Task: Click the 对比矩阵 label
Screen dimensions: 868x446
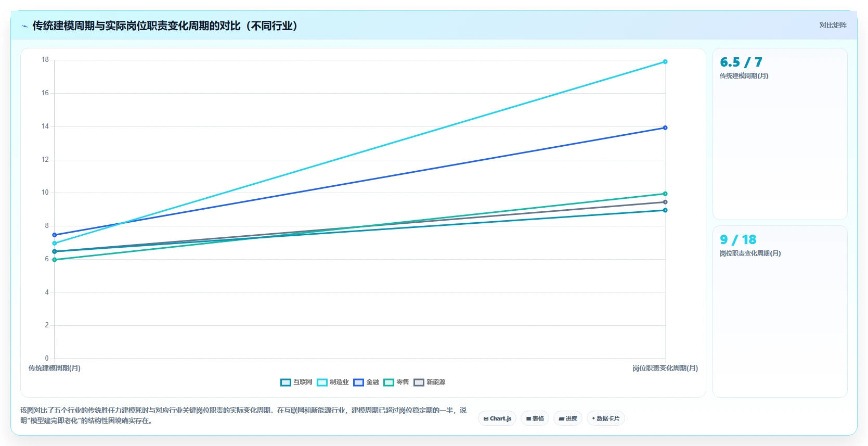Action: (833, 25)
